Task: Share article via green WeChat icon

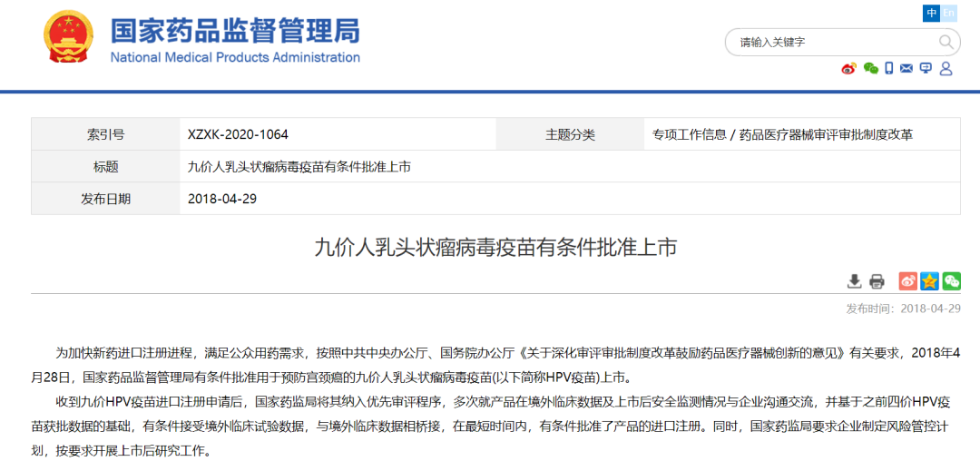Action: pyautogui.click(x=952, y=281)
